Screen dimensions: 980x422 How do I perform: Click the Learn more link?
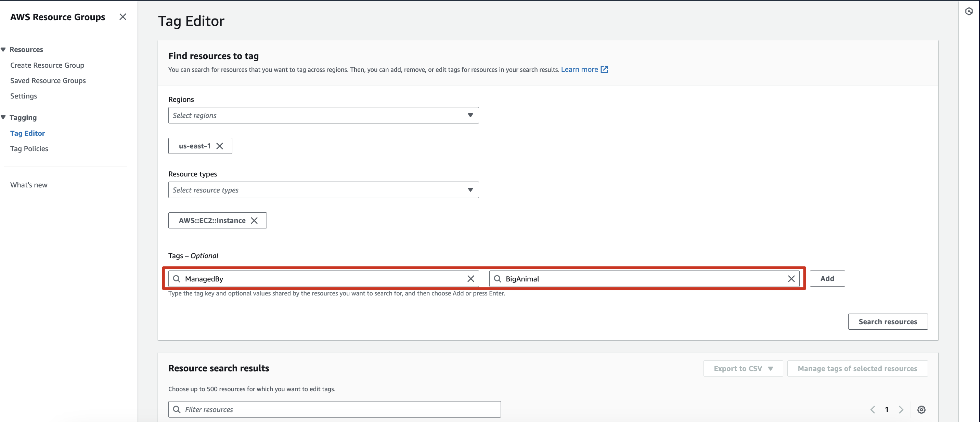point(579,69)
